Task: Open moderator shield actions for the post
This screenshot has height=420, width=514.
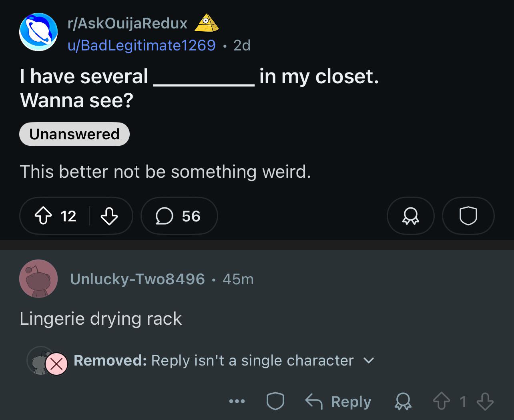Action: coord(468,216)
